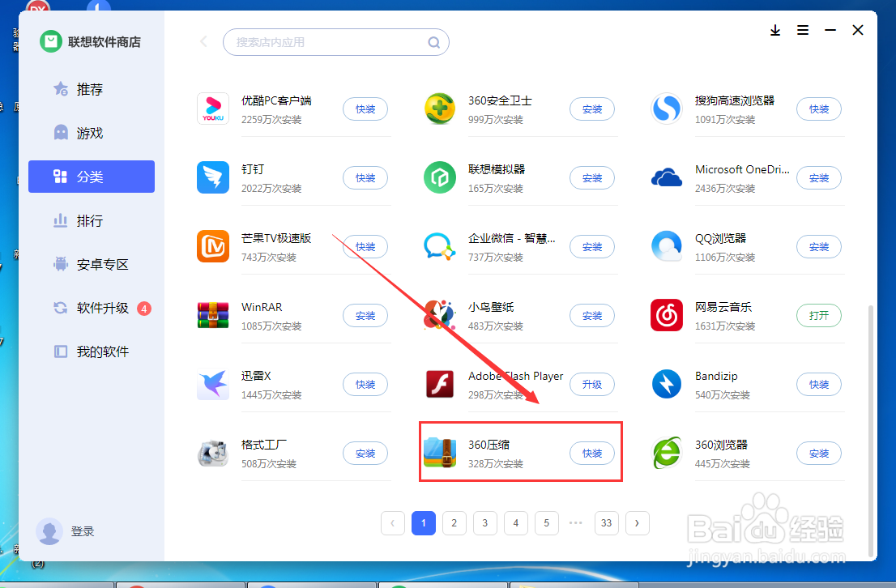Image resolution: width=896 pixels, height=588 pixels.
Task: Go to page 4
Action: 516,523
